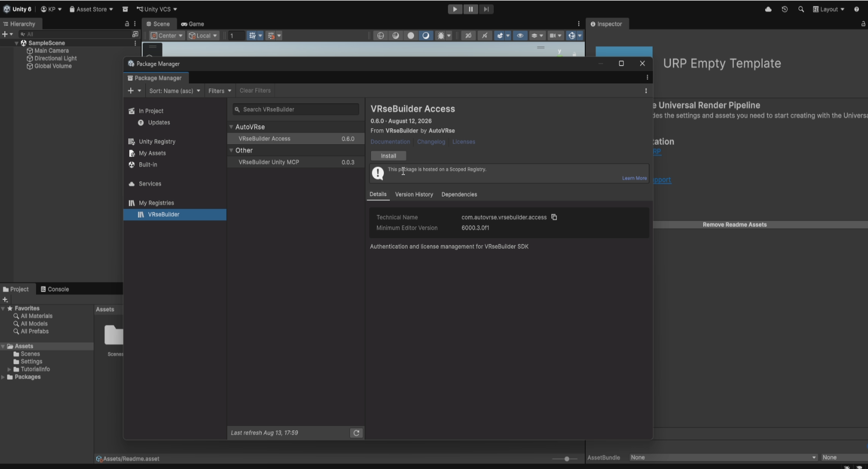This screenshot has width=868, height=469.
Task: Open Package Manager window options menu
Action: [647, 78]
